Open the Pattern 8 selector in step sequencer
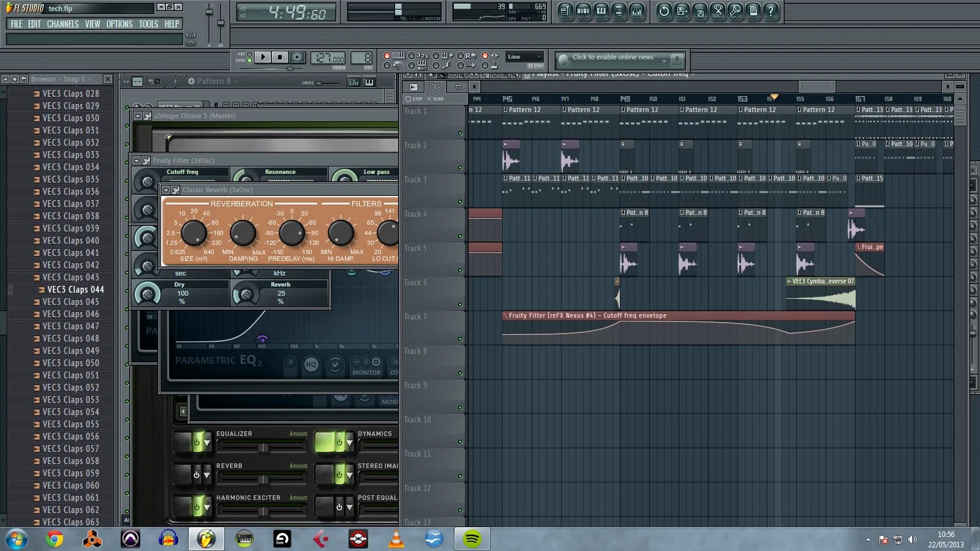Viewport: 980px width, 551px height. point(213,81)
